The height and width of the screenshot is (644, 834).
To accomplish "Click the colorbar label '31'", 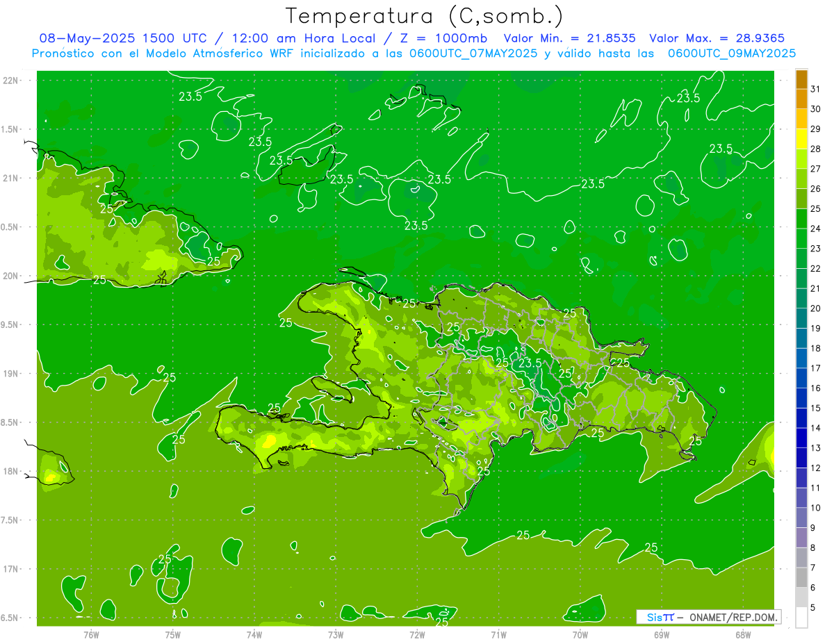I will point(816,89).
